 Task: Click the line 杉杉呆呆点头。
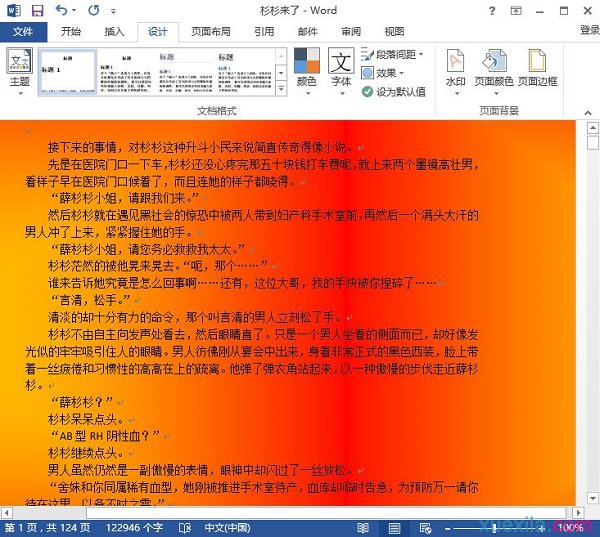86,419
